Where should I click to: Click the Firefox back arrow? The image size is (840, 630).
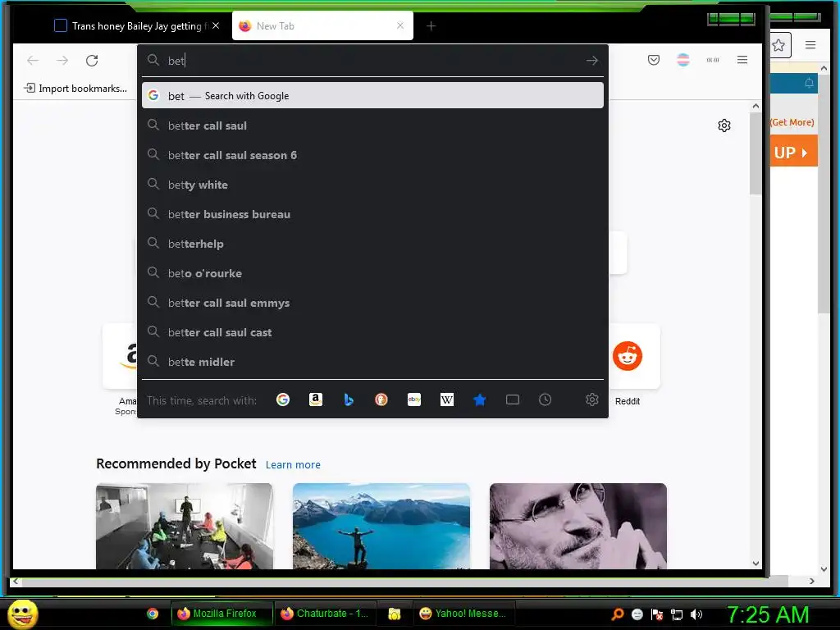[33, 61]
